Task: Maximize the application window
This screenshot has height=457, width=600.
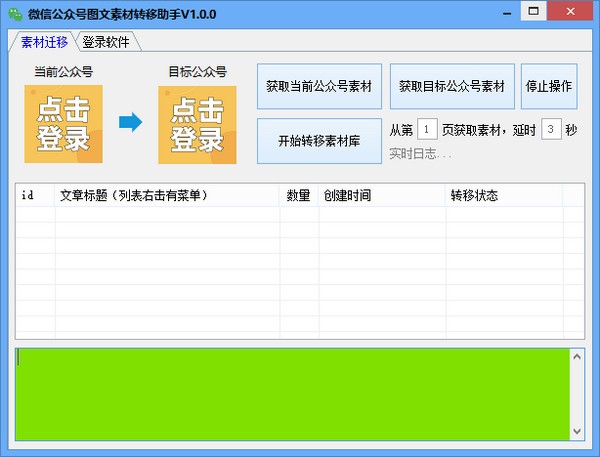Action: (533, 11)
